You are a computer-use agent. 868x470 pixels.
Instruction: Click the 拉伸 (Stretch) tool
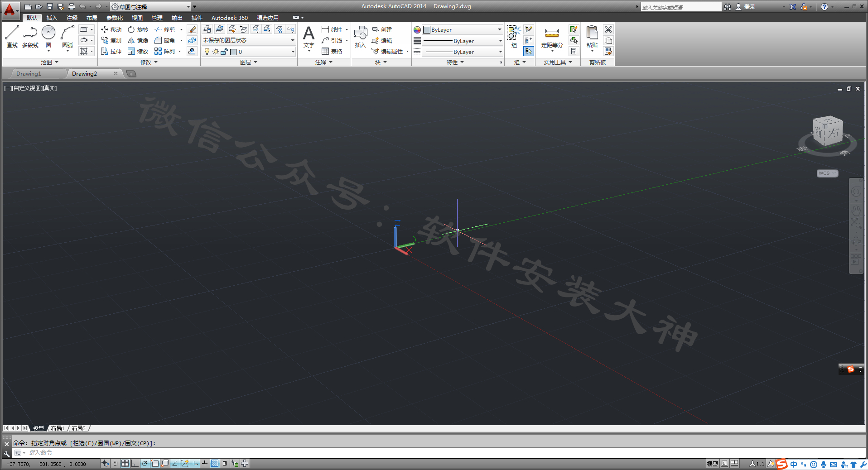coord(111,51)
